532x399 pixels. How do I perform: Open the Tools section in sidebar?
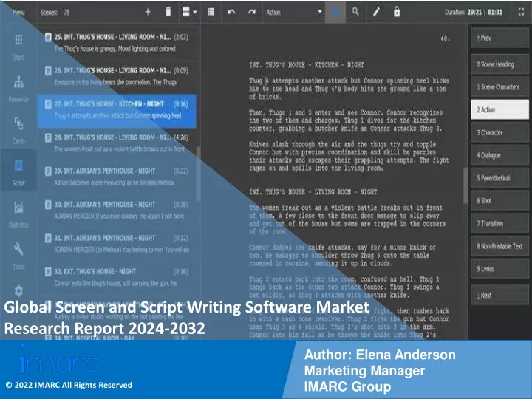(x=18, y=256)
